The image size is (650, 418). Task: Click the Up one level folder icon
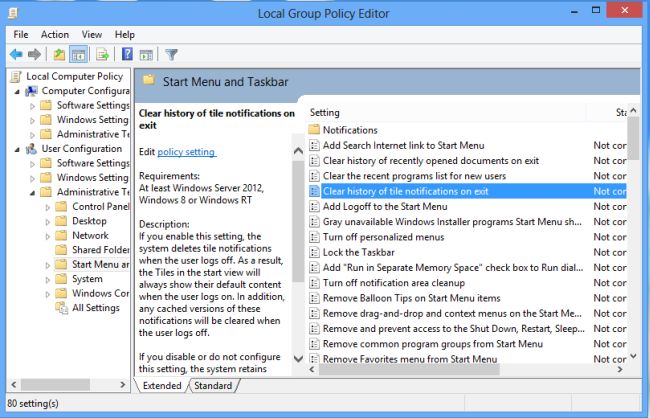[59, 54]
